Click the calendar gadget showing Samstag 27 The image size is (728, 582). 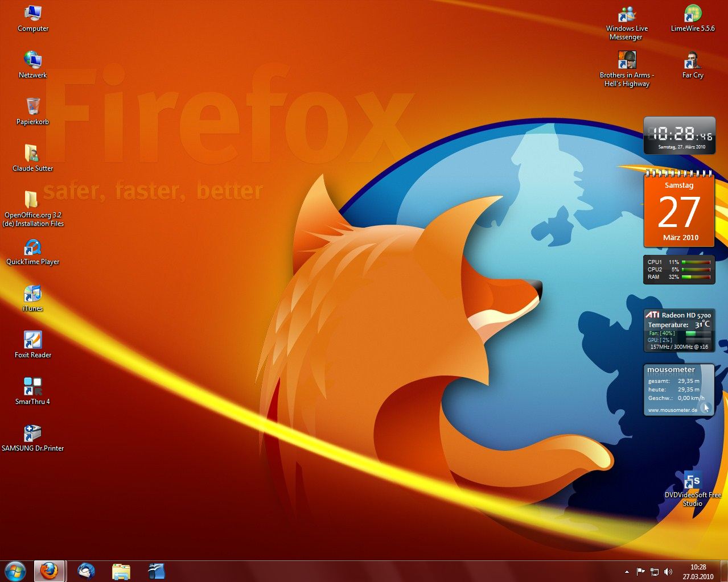pos(679,209)
